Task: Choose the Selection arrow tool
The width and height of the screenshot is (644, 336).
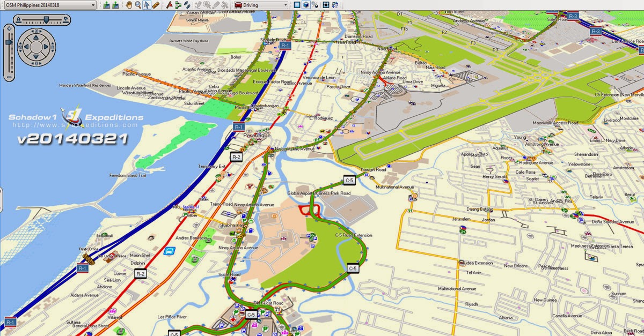Action: click(x=147, y=5)
